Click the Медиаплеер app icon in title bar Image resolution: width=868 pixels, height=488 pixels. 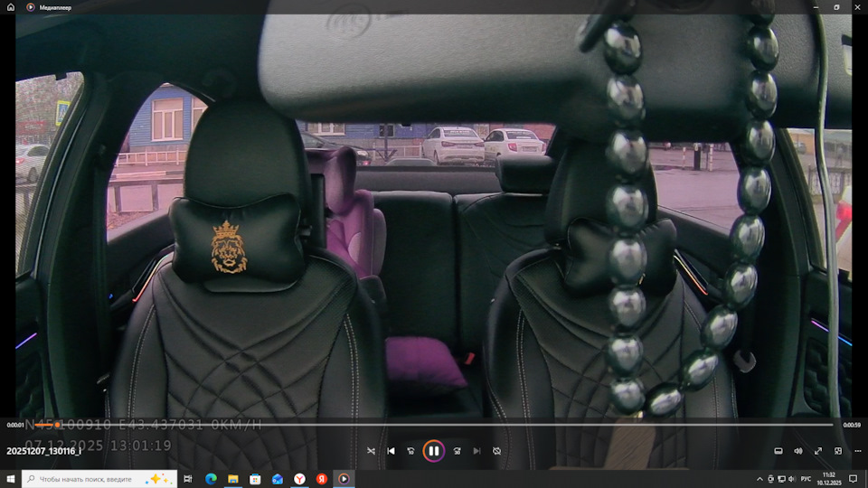point(31,7)
